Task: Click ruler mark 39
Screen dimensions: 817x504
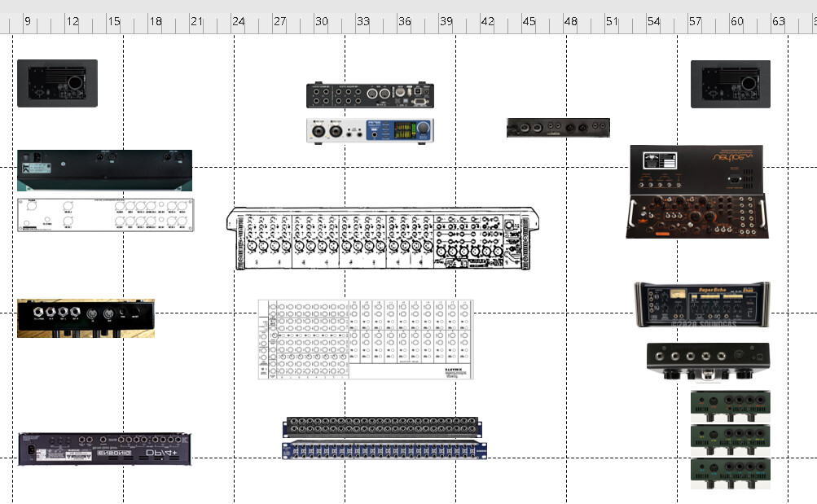Action: click(446, 21)
